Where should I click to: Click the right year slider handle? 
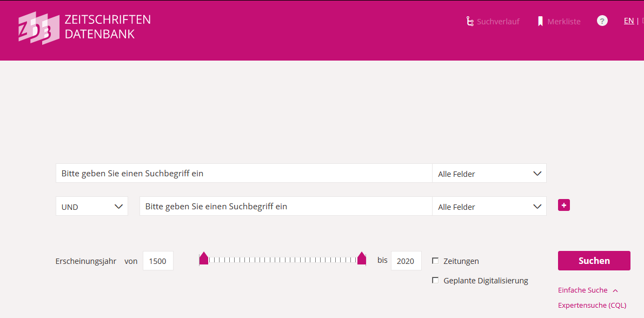tap(361, 259)
